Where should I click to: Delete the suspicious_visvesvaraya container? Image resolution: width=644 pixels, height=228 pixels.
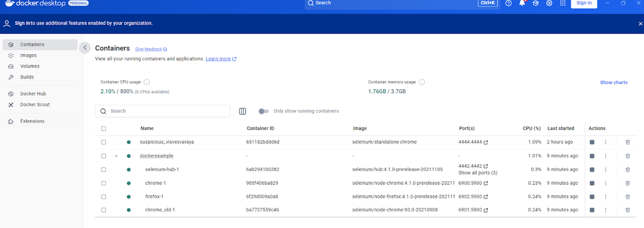click(x=627, y=142)
